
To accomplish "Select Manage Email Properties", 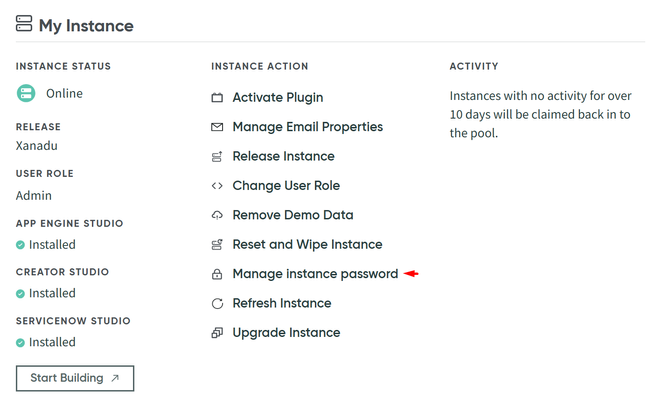I will pyautogui.click(x=307, y=127).
